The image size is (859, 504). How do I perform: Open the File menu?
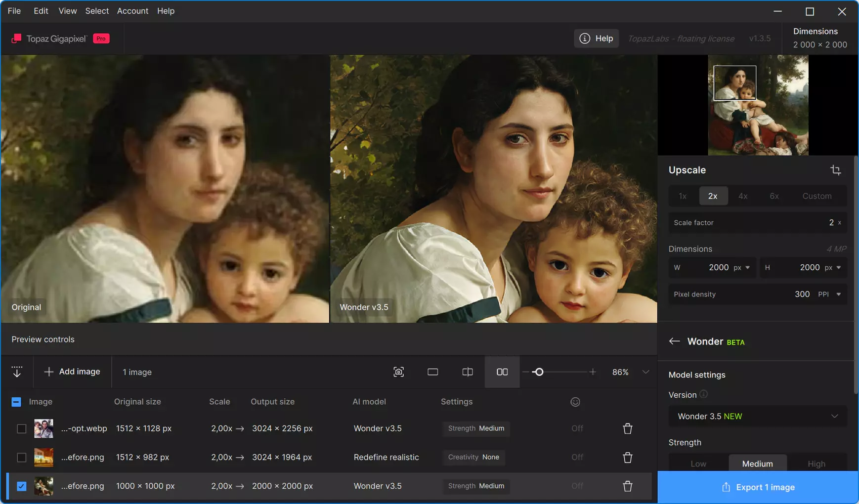[x=14, y=11]
